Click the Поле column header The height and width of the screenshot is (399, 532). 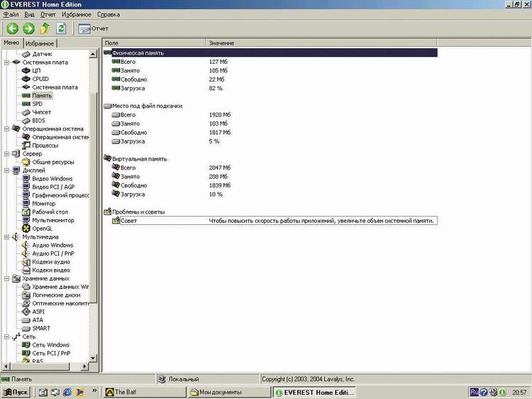[154, 43]
